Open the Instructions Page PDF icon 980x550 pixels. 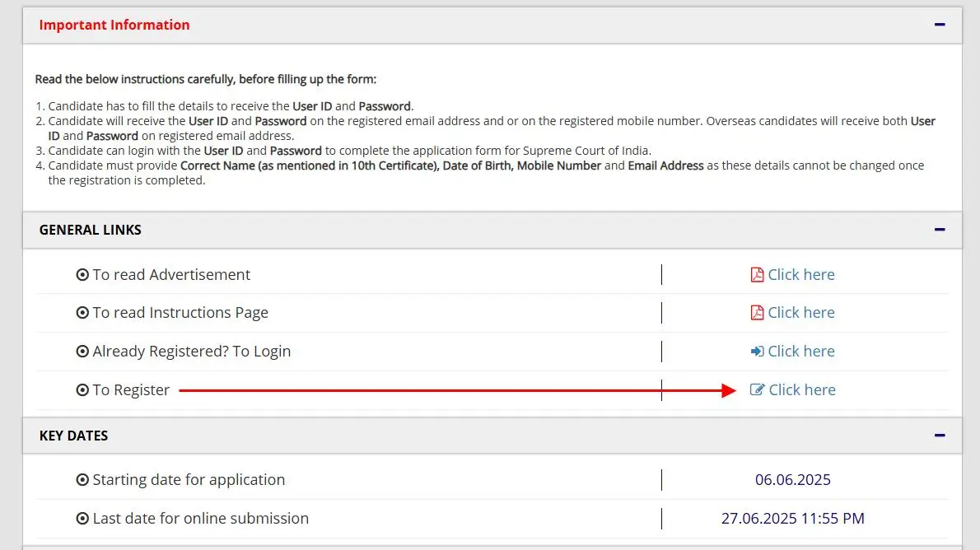[x=757, y=313]
